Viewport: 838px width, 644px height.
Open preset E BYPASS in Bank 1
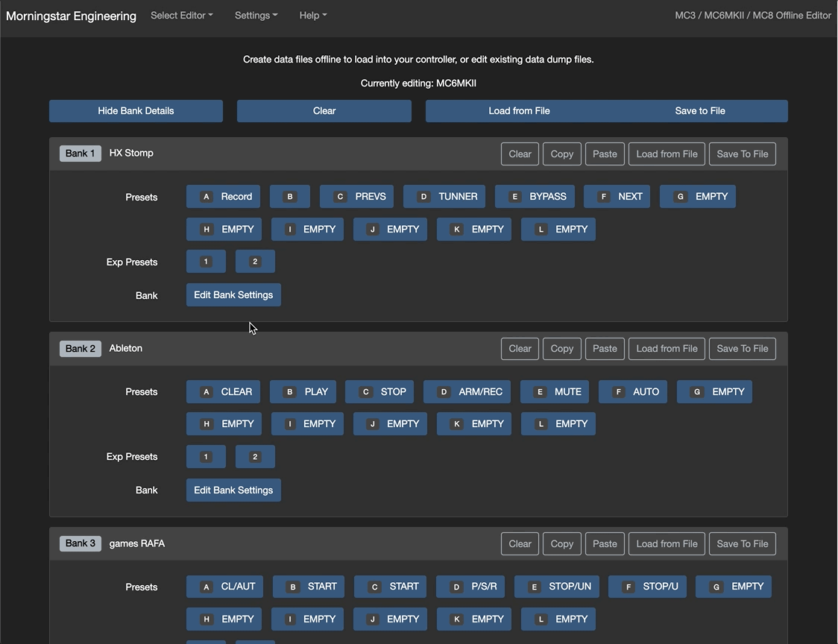[535, 197]
